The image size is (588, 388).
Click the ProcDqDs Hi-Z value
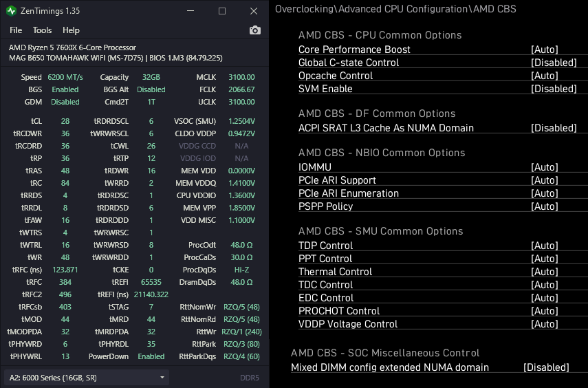241,270
